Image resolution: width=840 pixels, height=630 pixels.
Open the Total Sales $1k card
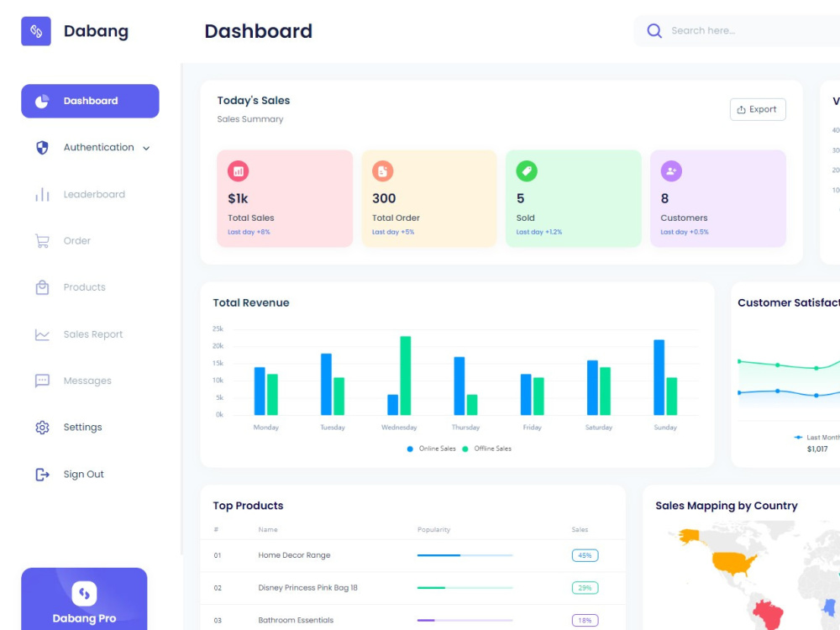[x=285, y=199]
